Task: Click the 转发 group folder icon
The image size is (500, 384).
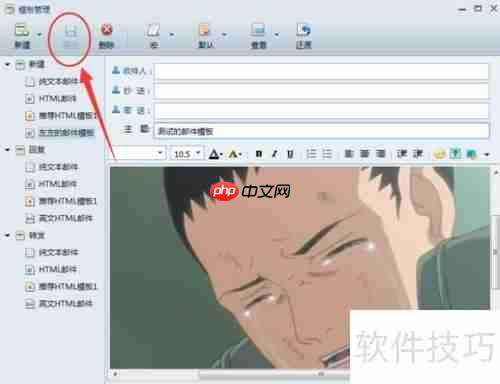Action: click(x=20, y=236)
